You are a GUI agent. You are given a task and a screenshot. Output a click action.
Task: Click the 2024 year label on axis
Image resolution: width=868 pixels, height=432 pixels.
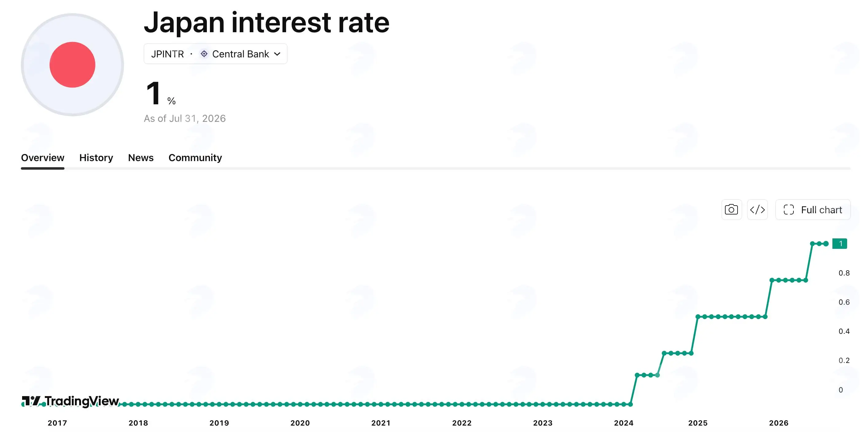[624, 423]
